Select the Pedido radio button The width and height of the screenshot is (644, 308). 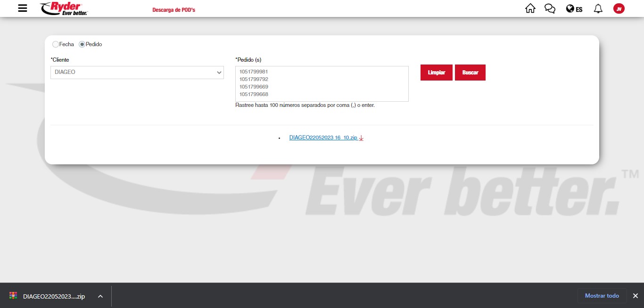[82, 44]
